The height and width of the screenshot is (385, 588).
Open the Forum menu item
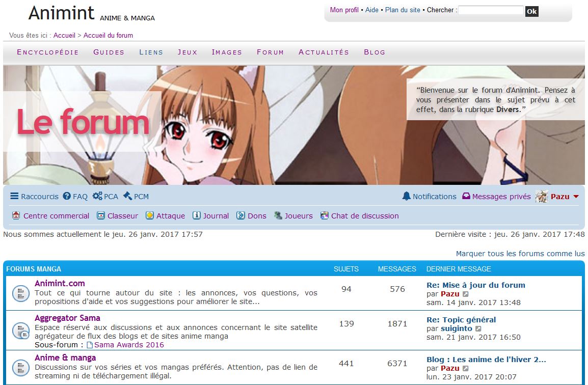pos(271,52)
